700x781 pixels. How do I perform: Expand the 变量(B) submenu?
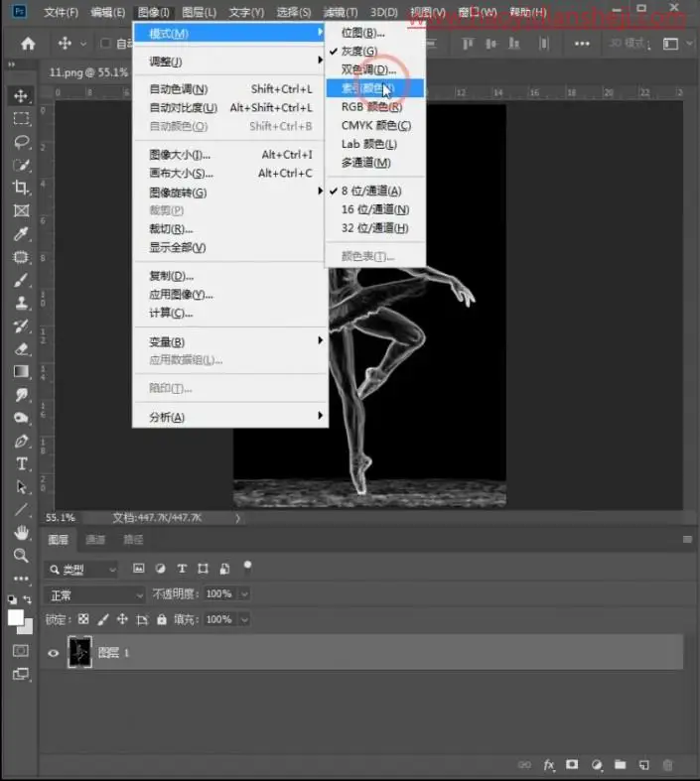[229, 341]
